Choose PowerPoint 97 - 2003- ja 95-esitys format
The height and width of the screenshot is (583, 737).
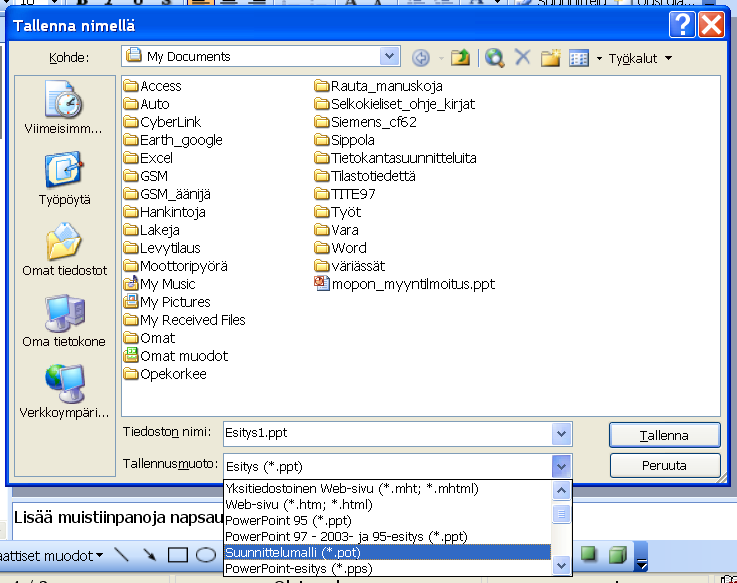tap(387, 536)
